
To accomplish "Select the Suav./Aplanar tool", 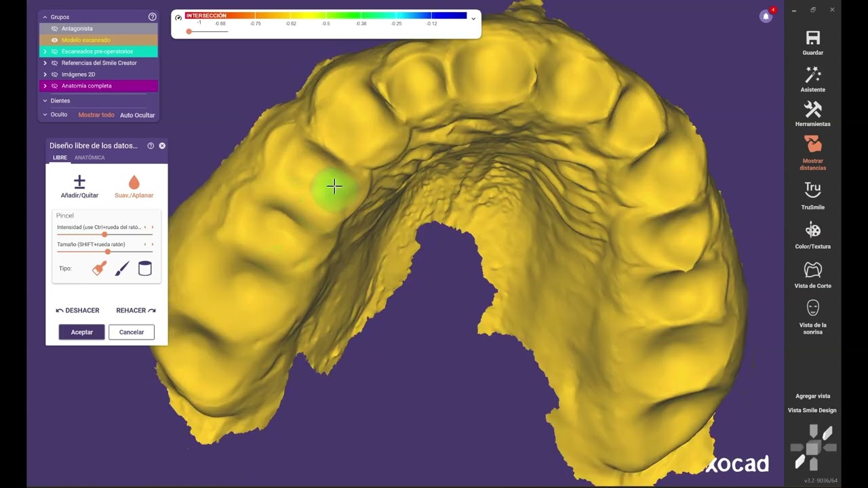I will click(x=134, y=186).
